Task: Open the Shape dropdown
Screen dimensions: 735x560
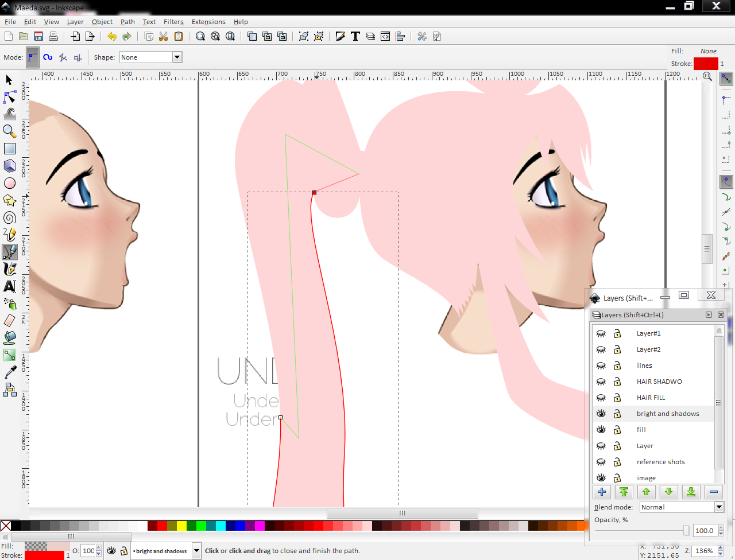Action: (x=177, y=57)
